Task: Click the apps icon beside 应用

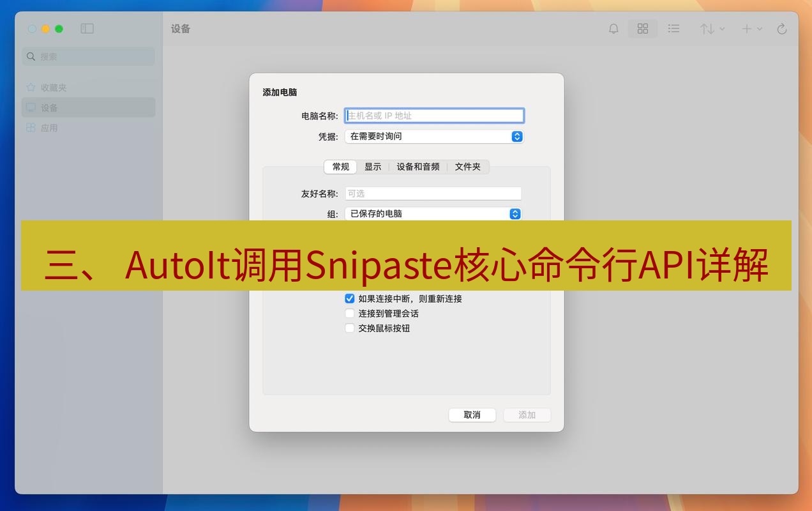Action: tap(31, 128)
